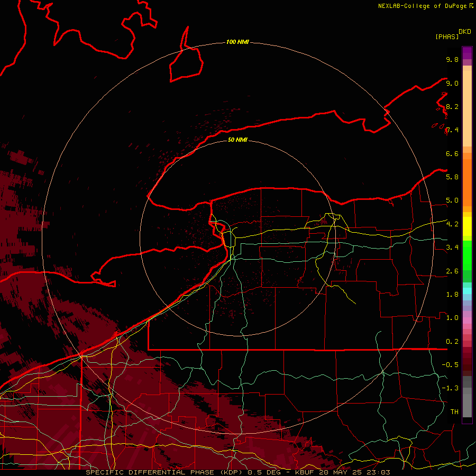Click the -0.5 scale value
Image resolution: width=476 pixels, height=476 pixels.
point(450,365)
